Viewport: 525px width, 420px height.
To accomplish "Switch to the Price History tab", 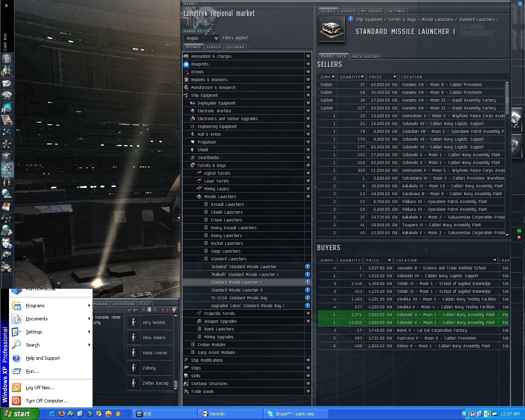I will (365, 57).
